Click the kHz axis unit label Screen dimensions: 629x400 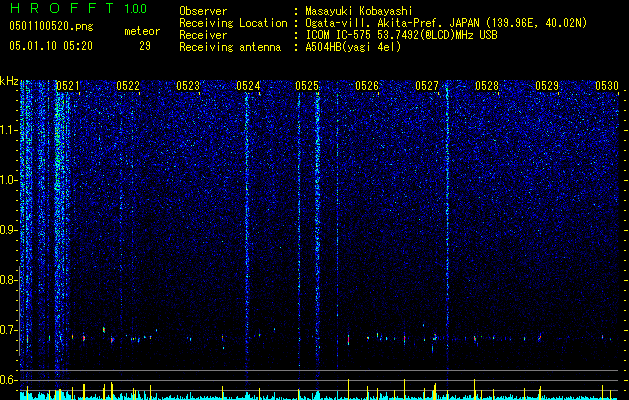tap(9, 81)
